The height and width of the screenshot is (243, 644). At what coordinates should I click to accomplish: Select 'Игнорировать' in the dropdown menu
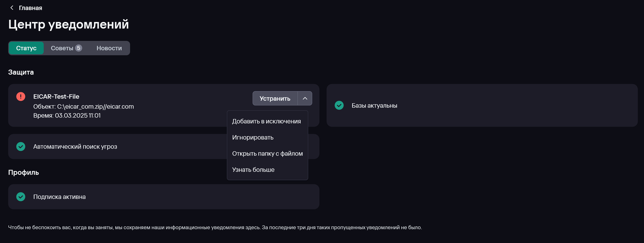pos(253,137)
